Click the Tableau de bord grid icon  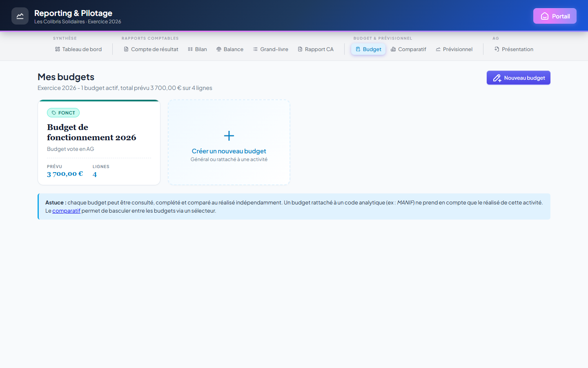[x=58, y=49]
